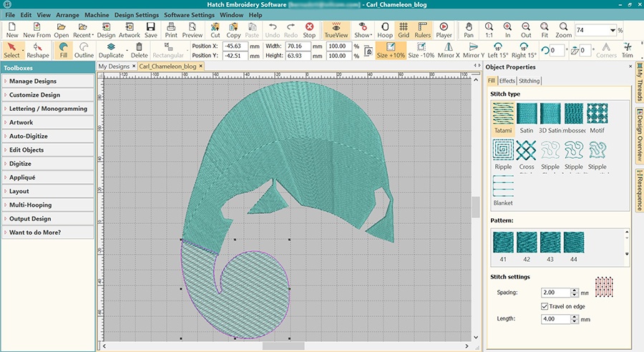Viewport: 644px width, 352px height.
Task: Click the Duplicate tool icon
Action: tap(111, 50)
